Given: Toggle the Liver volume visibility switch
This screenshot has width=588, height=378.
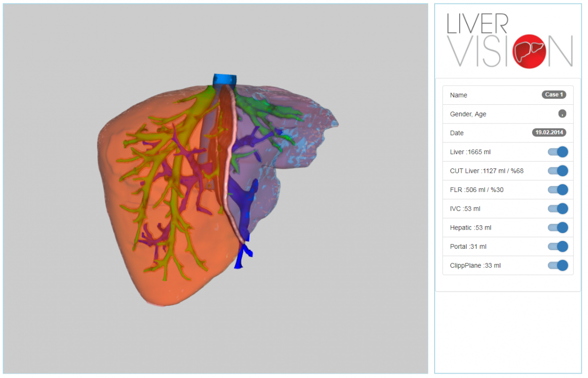Looking at the screenshot, I should [x=558, y=152].
